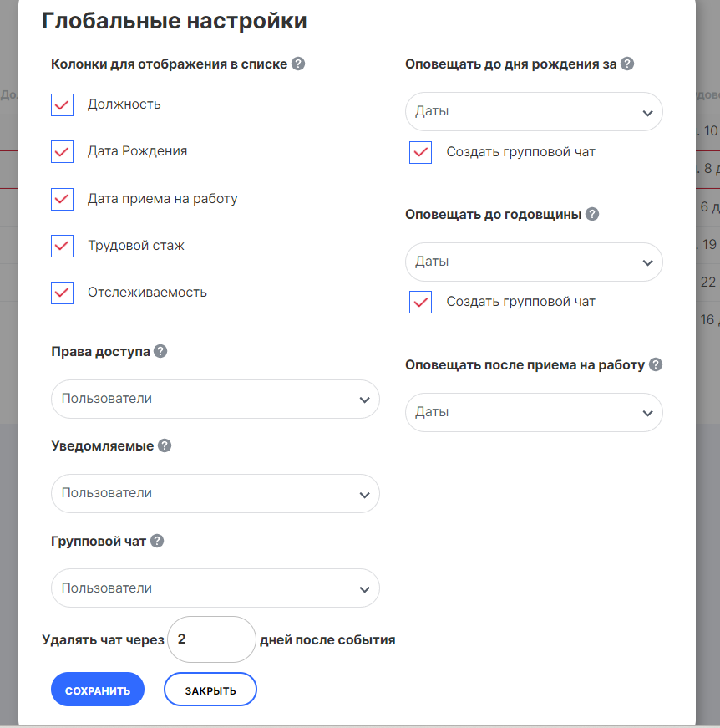Toggle 'Создать групповой чат' under birthday notification

421,152
